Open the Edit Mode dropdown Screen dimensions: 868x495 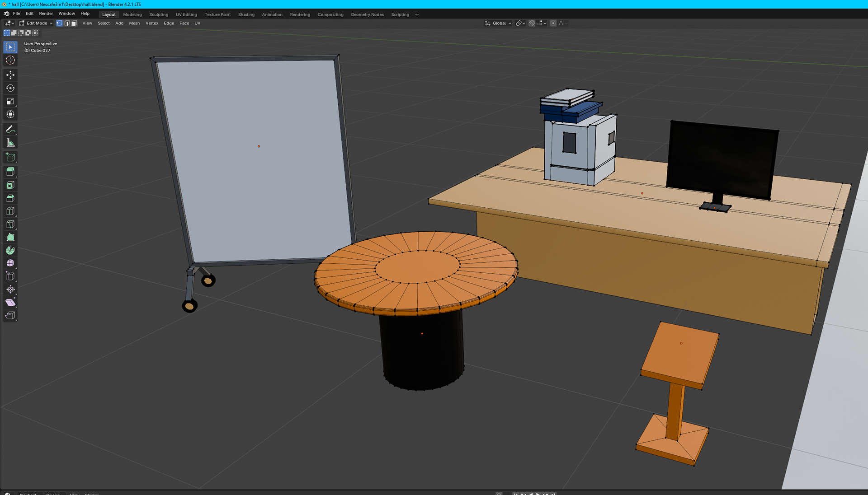click(x=36, y=23)
